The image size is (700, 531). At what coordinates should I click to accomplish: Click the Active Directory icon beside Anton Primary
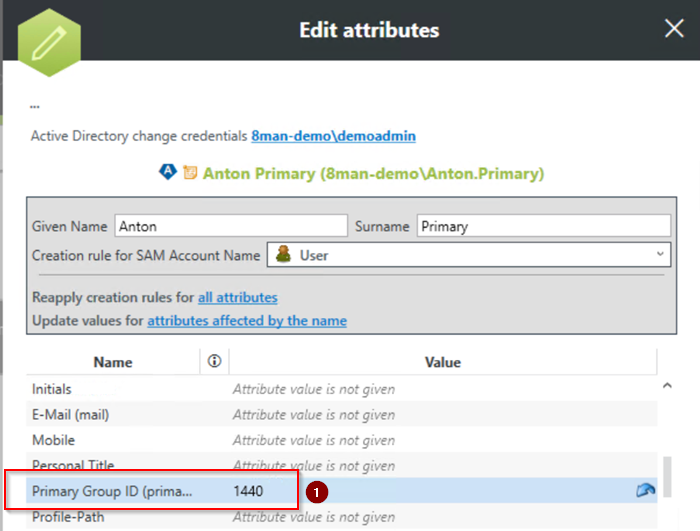pos(168,172)
